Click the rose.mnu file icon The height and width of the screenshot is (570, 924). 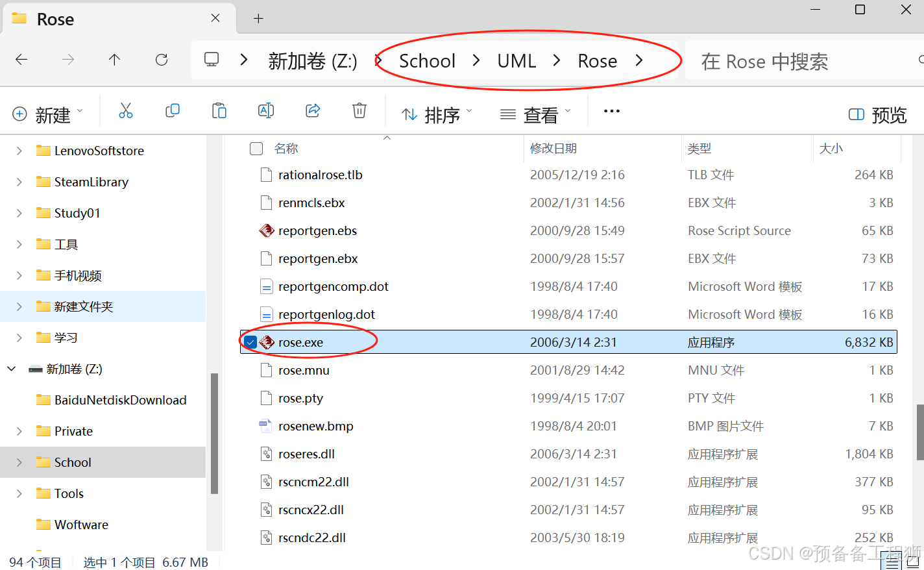tap(266, 370)
